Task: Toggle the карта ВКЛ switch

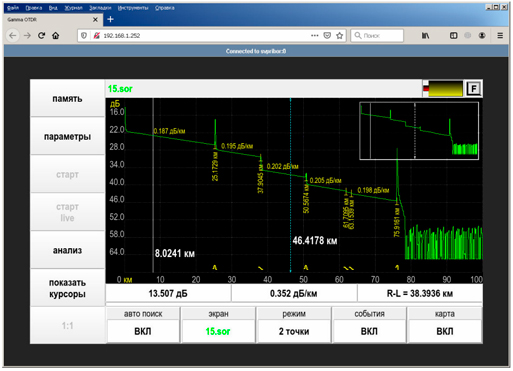Action: pyautogui.click(x=445, y=331)
